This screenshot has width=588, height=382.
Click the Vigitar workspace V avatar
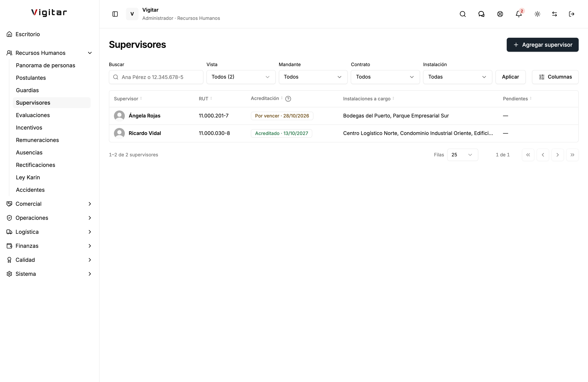pos(132,14)
